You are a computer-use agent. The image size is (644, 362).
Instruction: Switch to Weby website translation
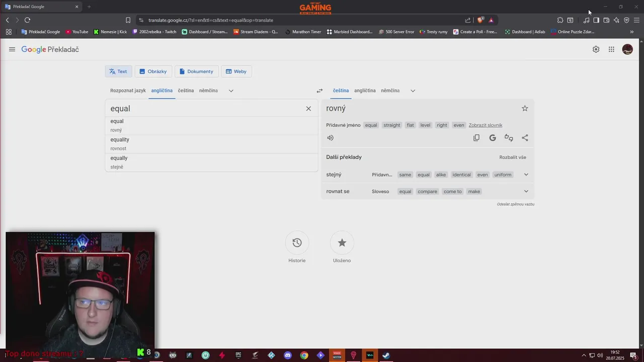point(236,71)
